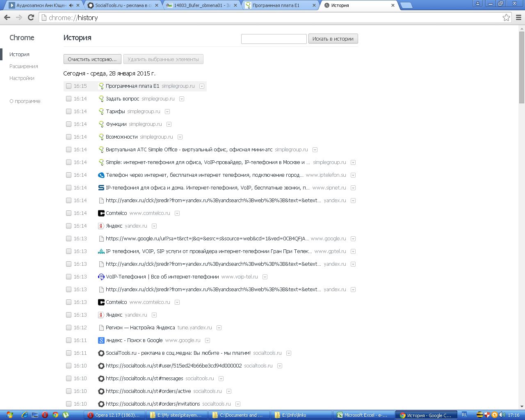Check the Виртуальная АТС Simple Office checkbox
Screen dimensions: 525x420
coord(68,150)
